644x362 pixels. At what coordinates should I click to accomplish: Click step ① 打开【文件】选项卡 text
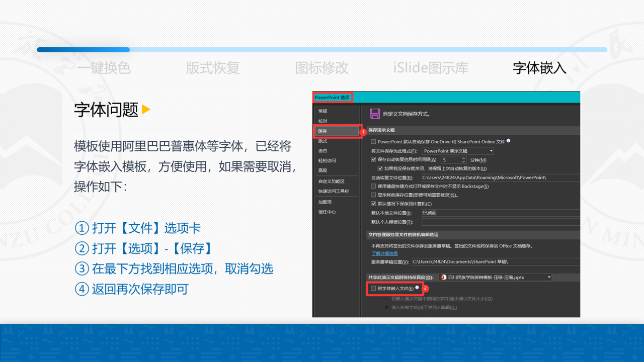coord(138,228)
